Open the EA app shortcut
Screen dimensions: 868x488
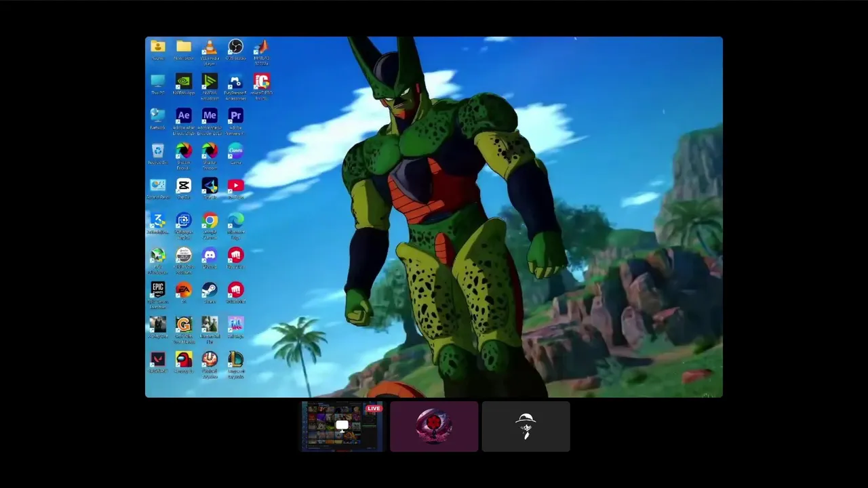click(x=183, y=292)
